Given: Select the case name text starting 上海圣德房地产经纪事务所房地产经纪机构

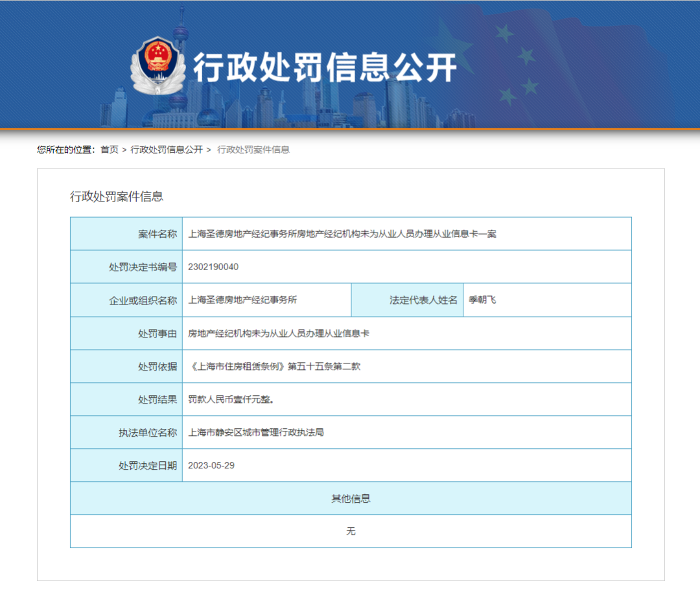Looking at the screenshot, I should click(342, 234).
